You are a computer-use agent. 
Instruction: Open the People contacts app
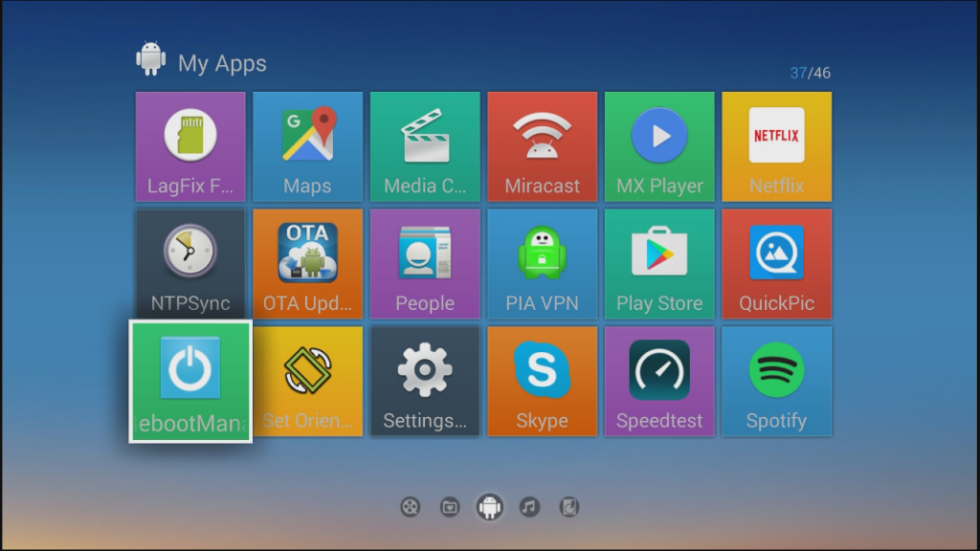[x=425, y=264]
